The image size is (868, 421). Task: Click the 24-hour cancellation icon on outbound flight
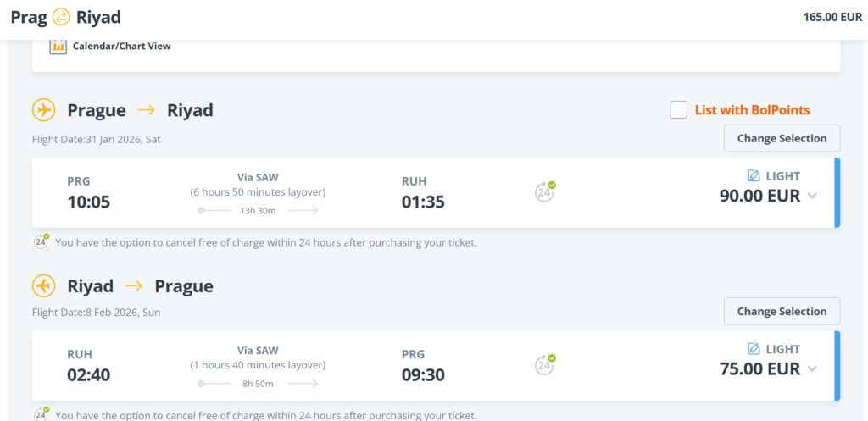(545, 191)
